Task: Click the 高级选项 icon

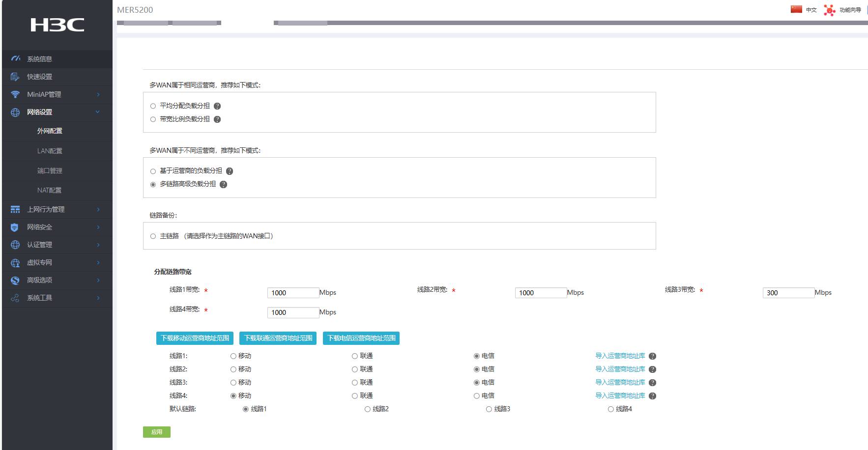Action: coord(15,280)
